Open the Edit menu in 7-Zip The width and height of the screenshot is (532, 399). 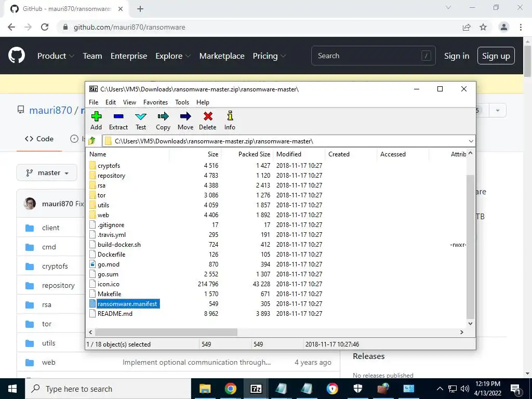(x=111, y=102)
